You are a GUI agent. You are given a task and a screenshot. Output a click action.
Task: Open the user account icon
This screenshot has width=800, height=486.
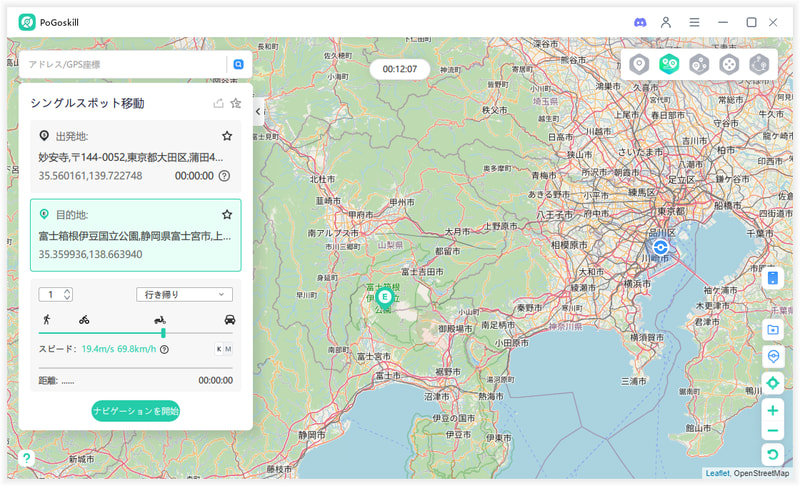(666, 22)
